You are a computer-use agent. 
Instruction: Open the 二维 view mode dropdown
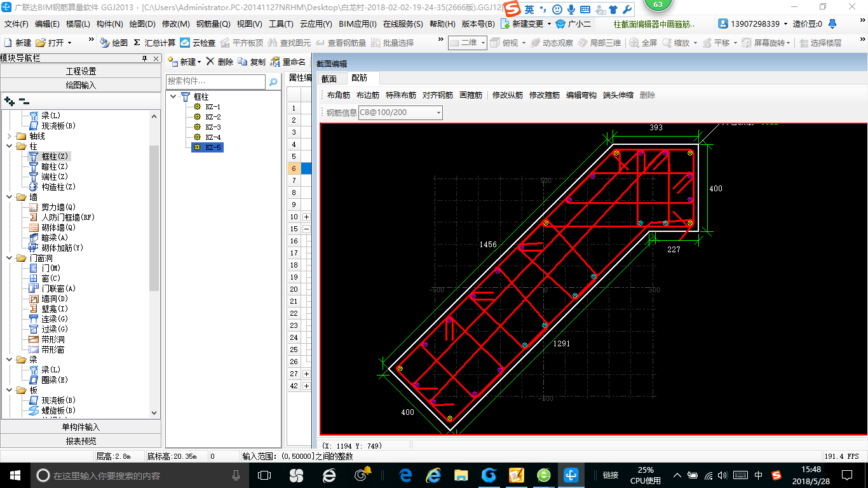coord(483,43)
